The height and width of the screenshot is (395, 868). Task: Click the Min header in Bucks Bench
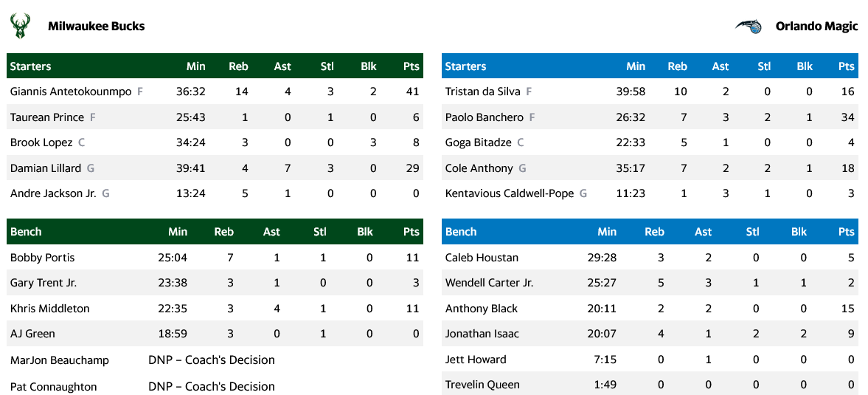[178, 232]
